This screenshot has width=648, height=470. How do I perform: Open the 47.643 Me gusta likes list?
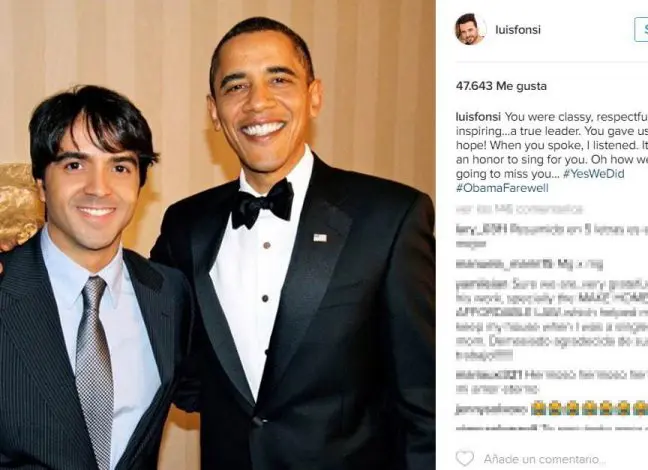pos(501,86)
